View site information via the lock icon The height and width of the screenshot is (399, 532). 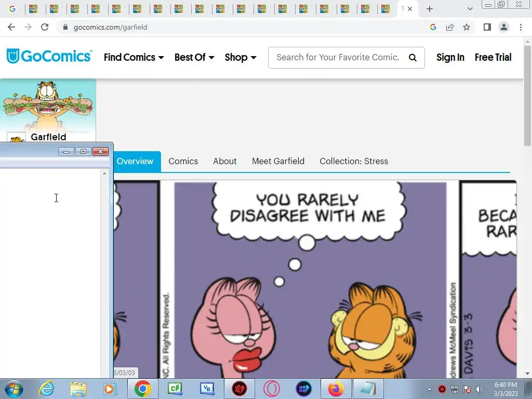[x=65, y=27]
